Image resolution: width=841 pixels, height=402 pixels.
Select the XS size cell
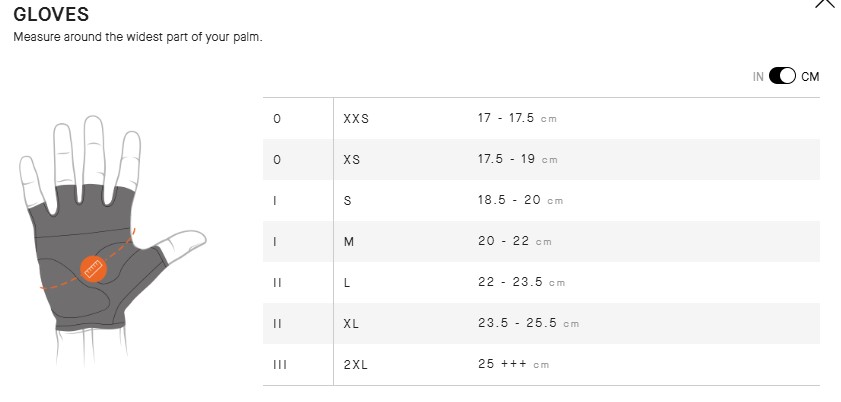(352, 159)
